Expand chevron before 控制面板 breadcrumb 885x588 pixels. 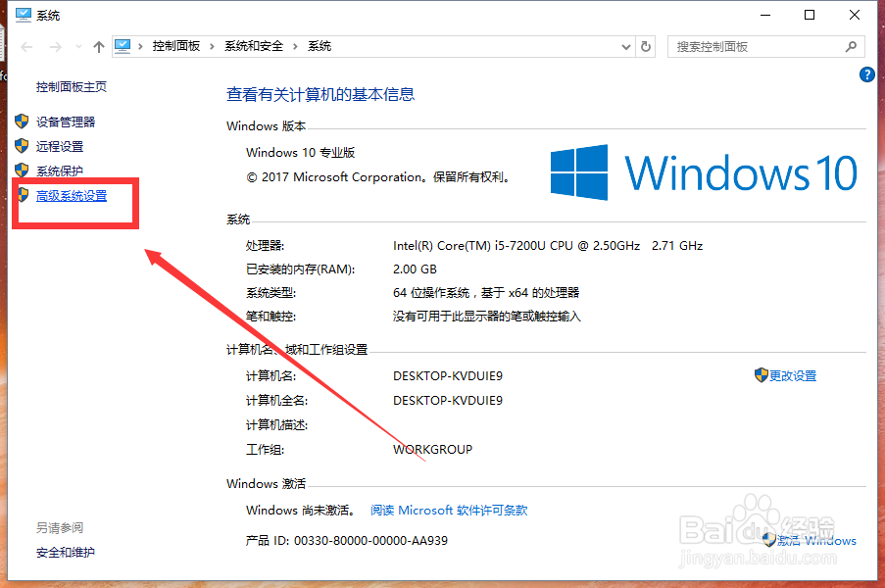coord(140,47)
